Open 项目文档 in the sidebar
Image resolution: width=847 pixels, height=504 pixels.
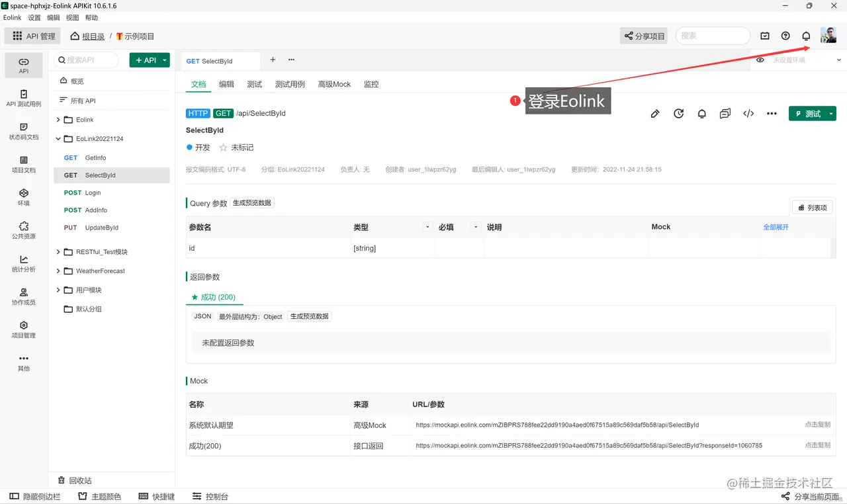pyautogui.click(x=24, y=164)
